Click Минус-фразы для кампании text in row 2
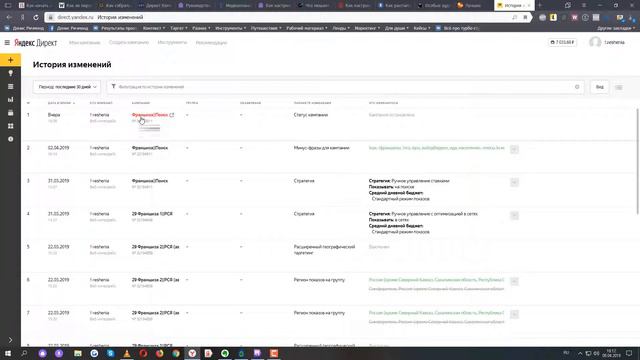Image resolution: width=640 pixels, height=360 pixels. [x=322, y=148]
